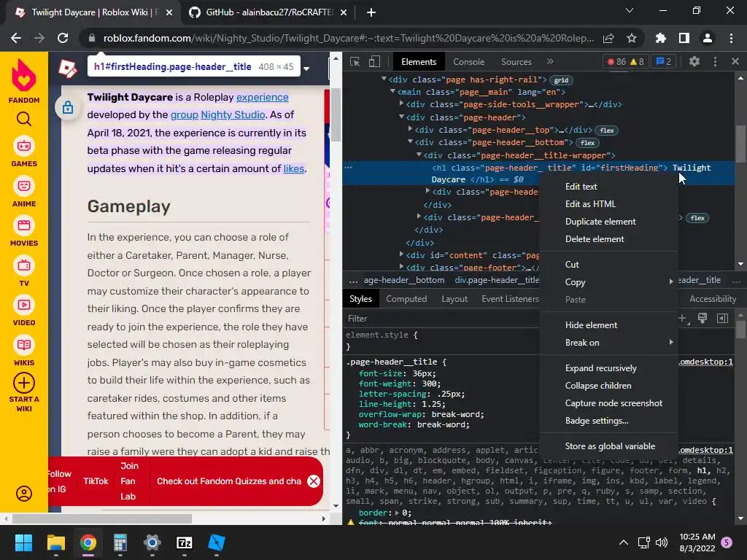This screenshot has height=560, width=747.
Task: Open DevTools settings gear
Action: (694, 61)
